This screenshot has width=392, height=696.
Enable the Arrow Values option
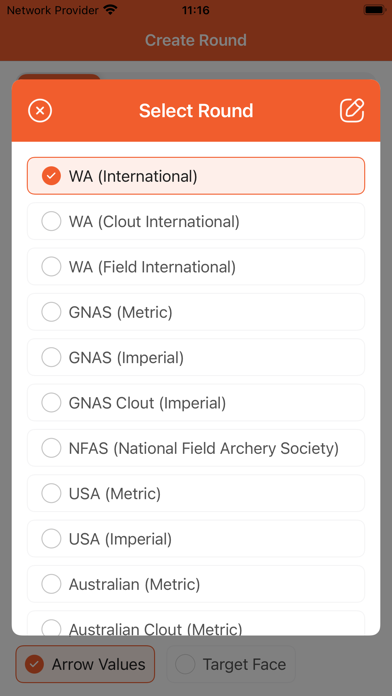click(85, 664)
